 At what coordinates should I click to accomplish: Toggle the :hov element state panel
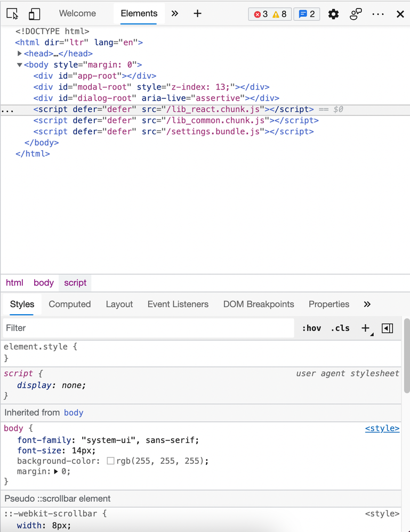311,329
